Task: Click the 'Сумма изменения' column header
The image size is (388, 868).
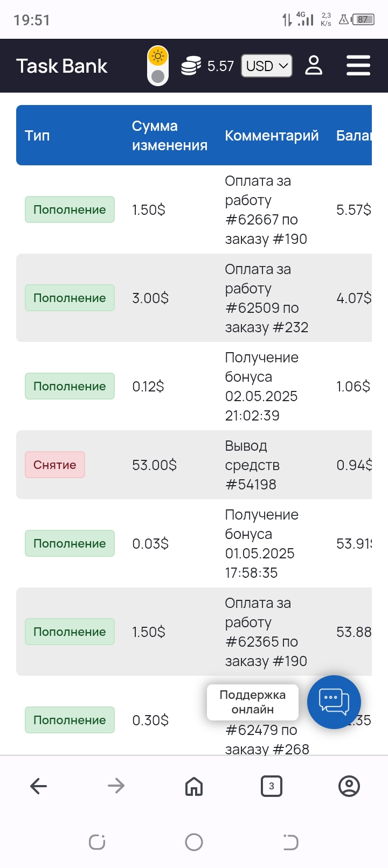Action: tap(169, 135)
